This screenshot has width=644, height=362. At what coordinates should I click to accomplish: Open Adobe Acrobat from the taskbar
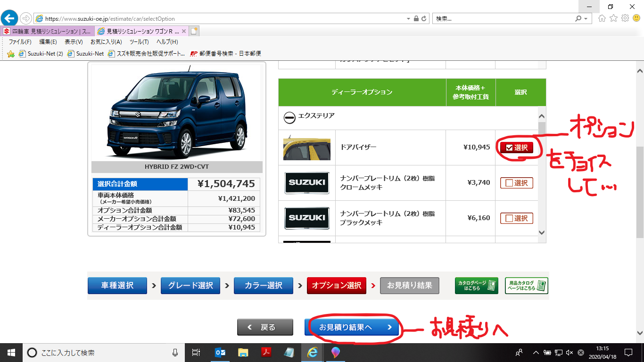click(x=266, y=352)
